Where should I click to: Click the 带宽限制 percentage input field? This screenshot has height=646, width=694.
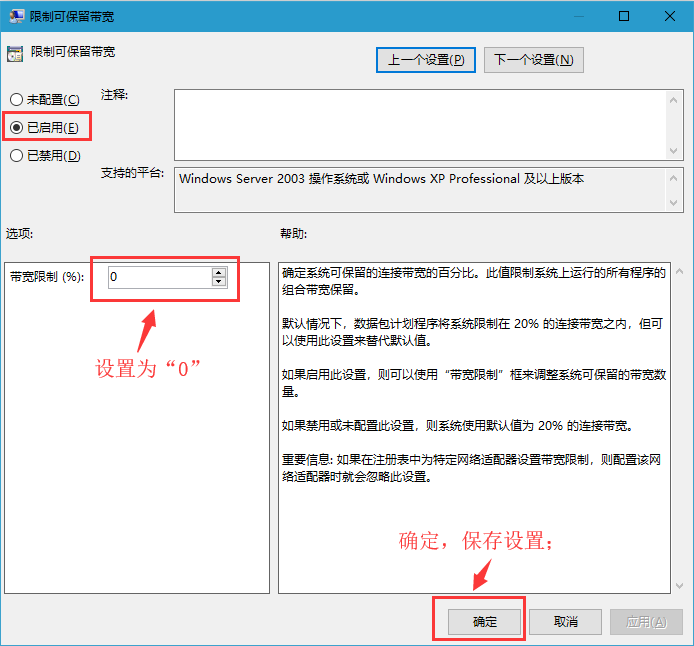[158, 277]
